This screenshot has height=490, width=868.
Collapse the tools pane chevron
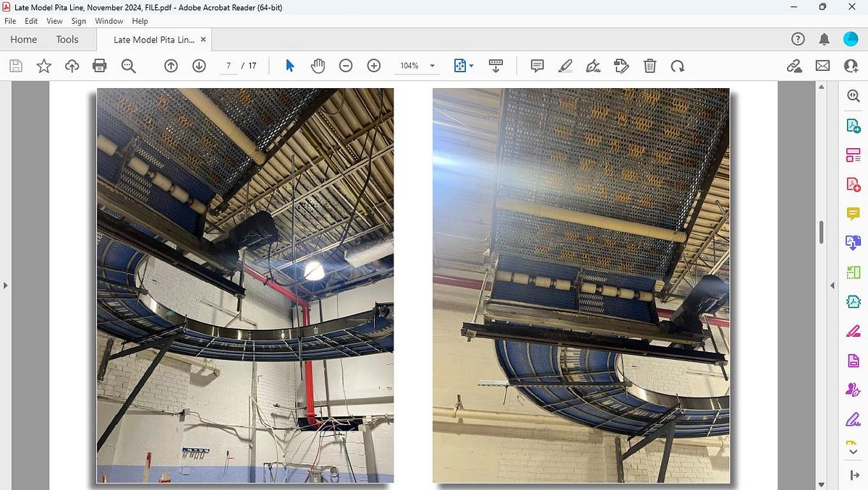coord(833,285)
